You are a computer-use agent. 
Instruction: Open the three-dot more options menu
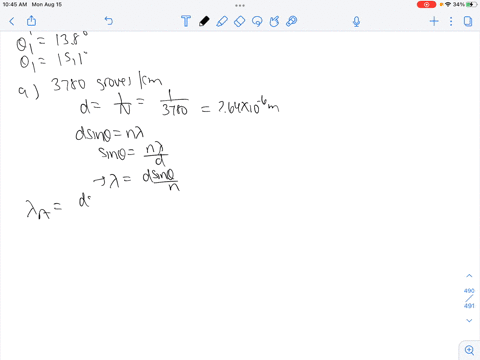tap(451, 21)
